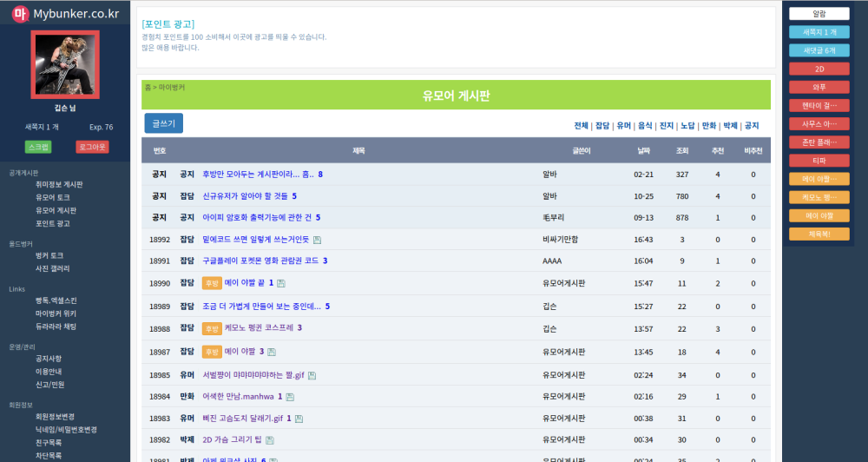Image resolution: width=868 pixels, height=462 pixels.
Task: Open the user profile avatar image
Action: coord(65,64)
